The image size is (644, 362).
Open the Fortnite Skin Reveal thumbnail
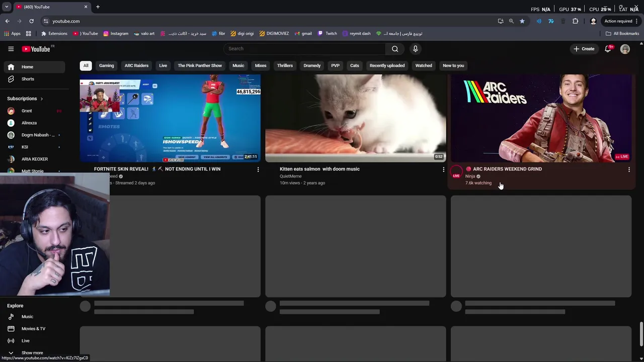pos(170,118)
